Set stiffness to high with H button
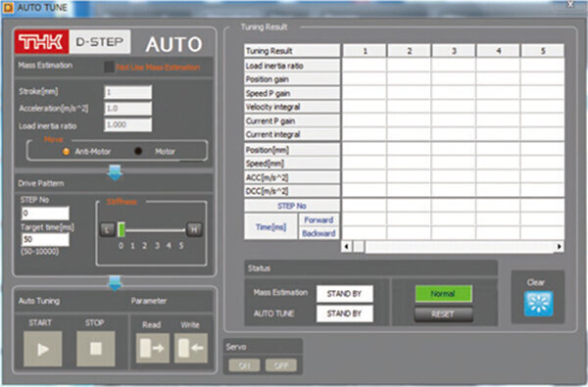The height and width of the screenshot is (387, 588). [194, 229]
